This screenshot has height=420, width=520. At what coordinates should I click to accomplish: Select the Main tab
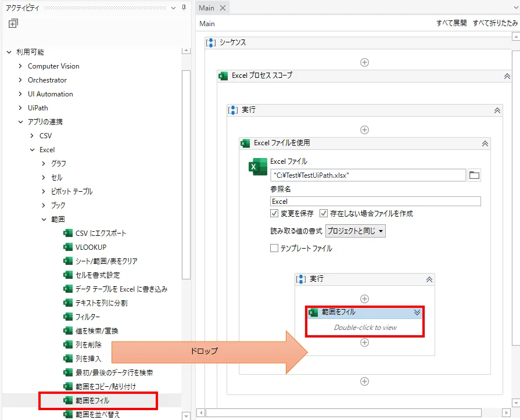(206, 8)
